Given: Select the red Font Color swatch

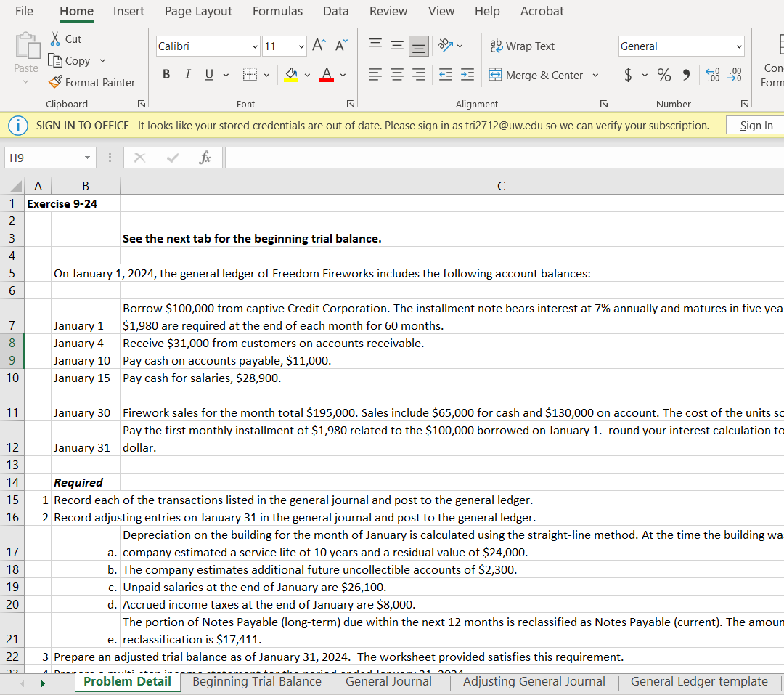Looking at the screenshot, I should click(325, 75).
